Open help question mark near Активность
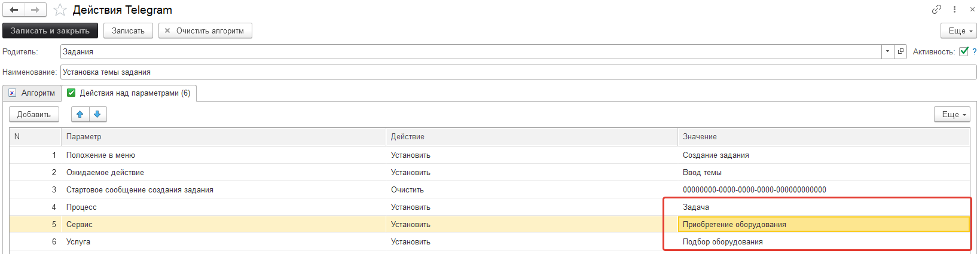 [975, 51]
